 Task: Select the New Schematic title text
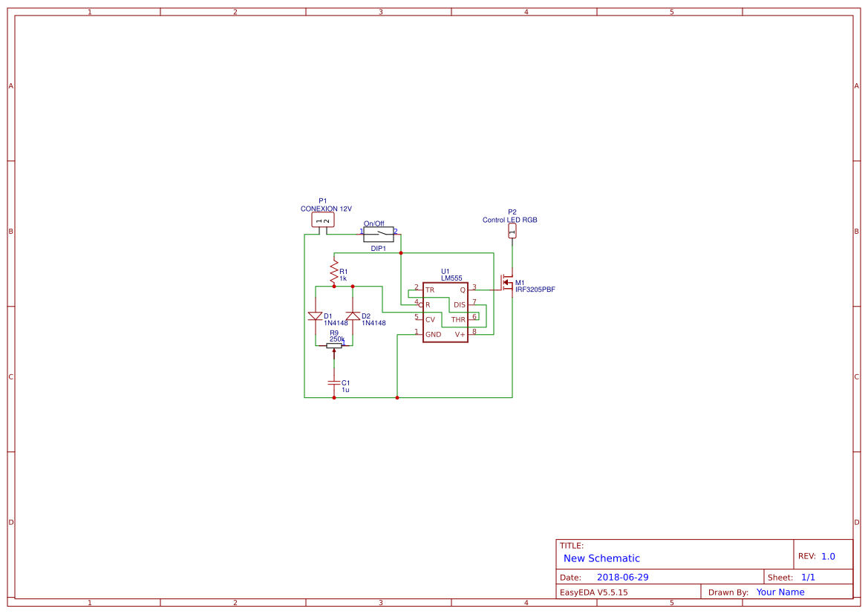(x=601, y=558)
